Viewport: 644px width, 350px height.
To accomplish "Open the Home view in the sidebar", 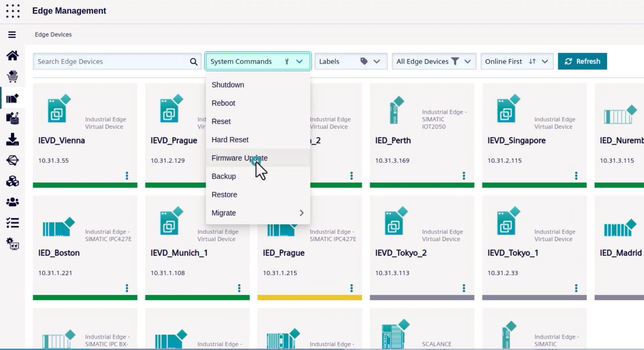I will [x=12, y=56].
